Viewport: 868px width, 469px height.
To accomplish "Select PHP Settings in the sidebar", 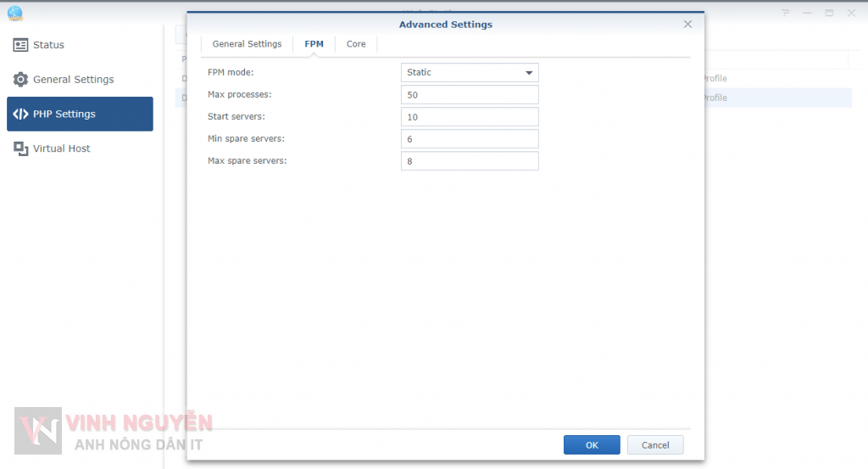I will 80,114.
